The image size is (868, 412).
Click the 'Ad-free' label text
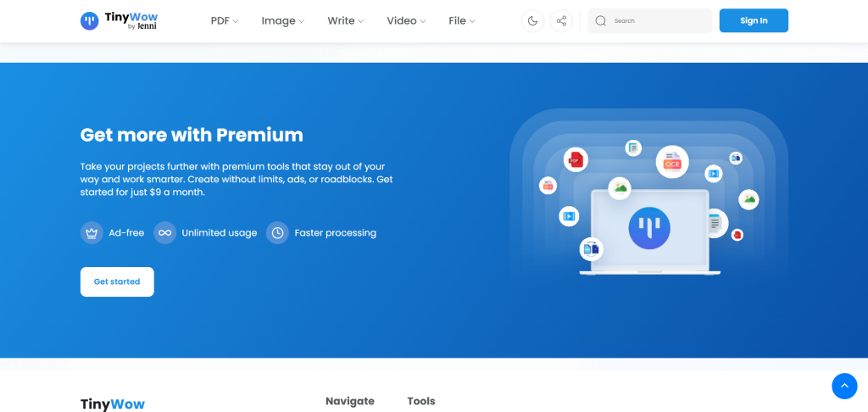coord(126,233)
